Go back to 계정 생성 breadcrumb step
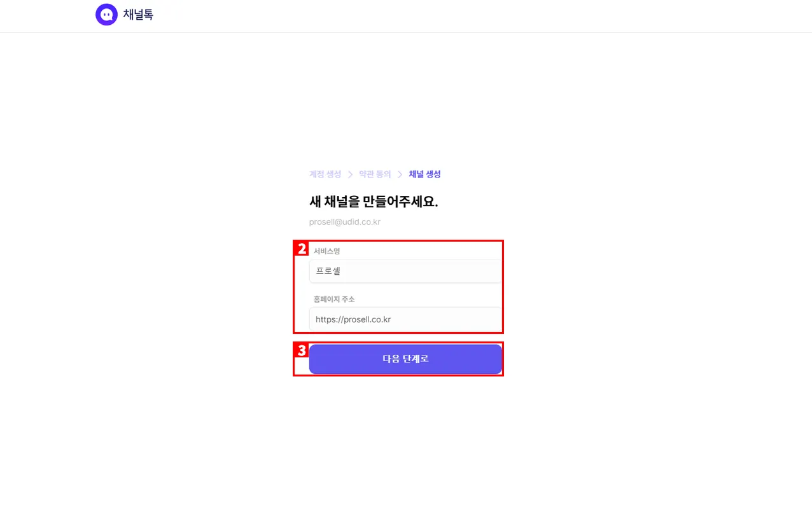812x510 pixels. [325, 174]
